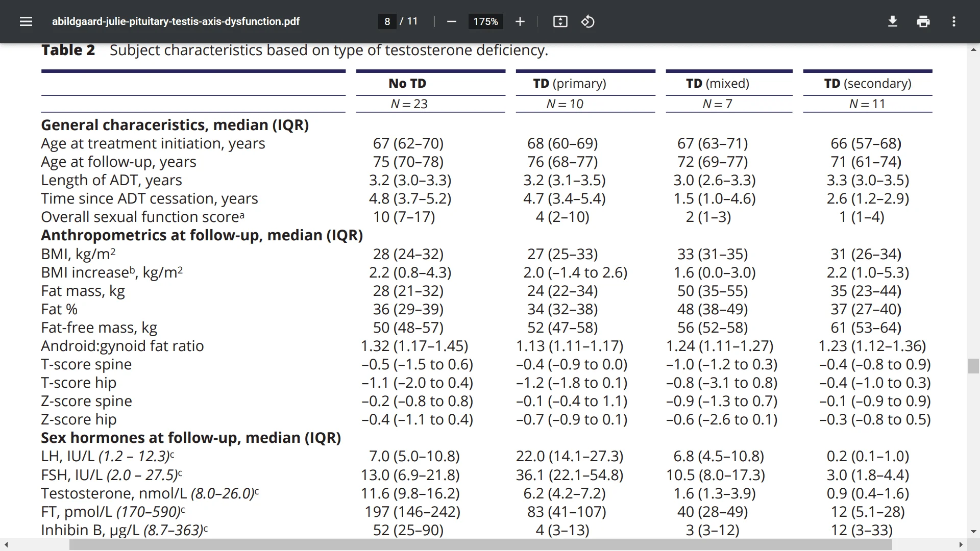Click the 'Z-score spine' row label
The height and width of the screenshot is (551, 980).
[86, 401]
